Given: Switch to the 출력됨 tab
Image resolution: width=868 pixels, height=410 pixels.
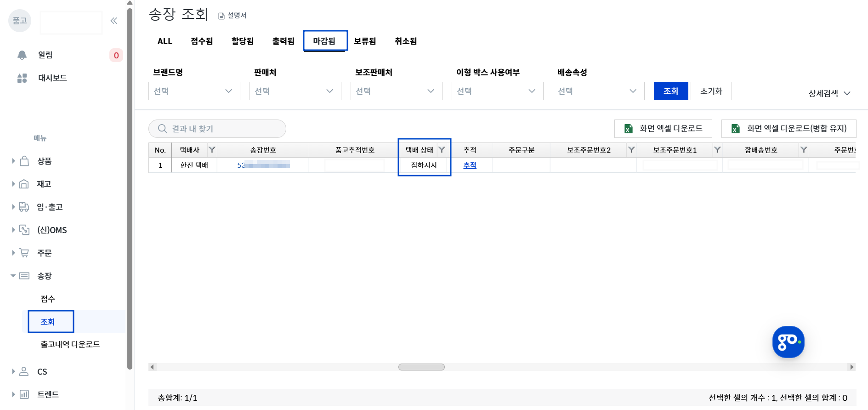Looking at the screenshot, I should (283, 41).
